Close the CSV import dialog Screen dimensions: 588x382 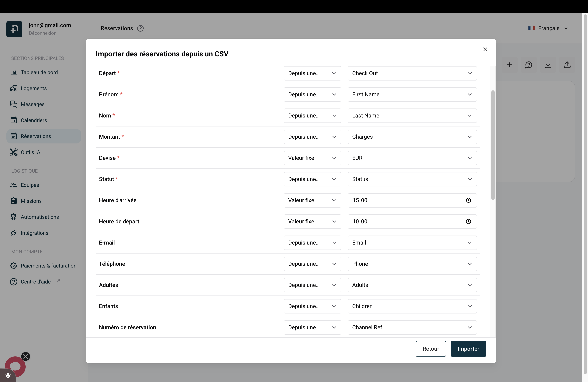click(x=485, y=49)
